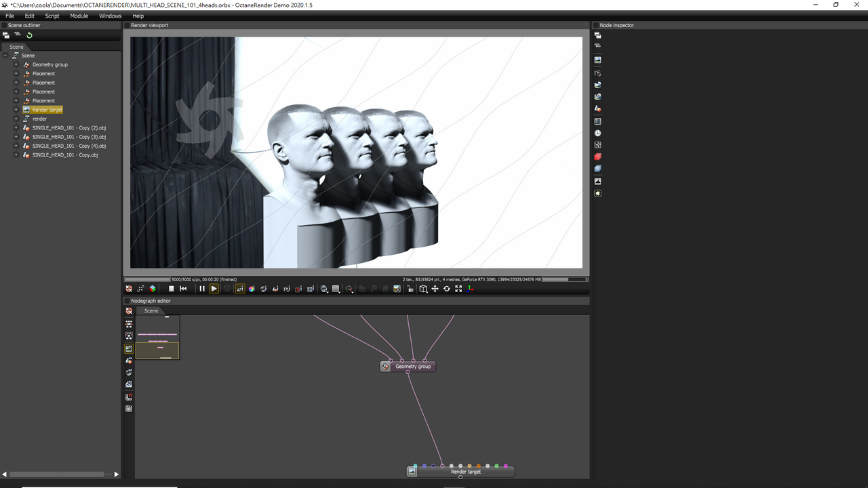Select the rotate gizmo tool
This screenshot has width=868, height=488.
click(446, 289)
